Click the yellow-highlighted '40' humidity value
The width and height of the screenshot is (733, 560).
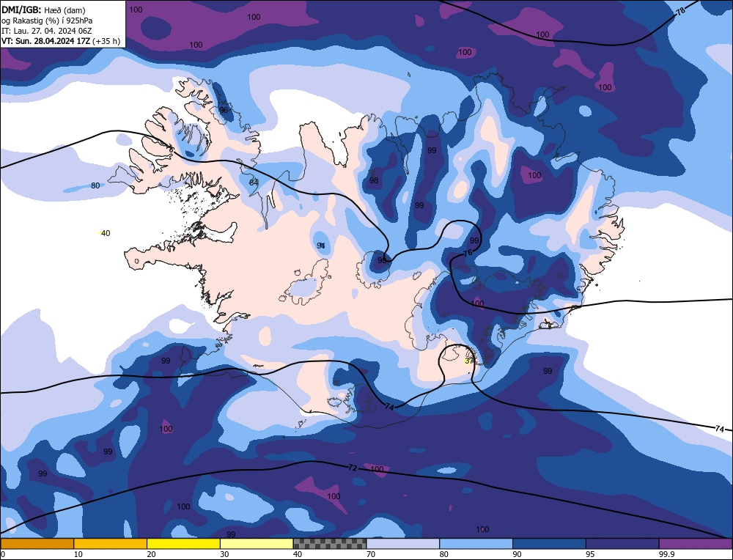point(106,233)
